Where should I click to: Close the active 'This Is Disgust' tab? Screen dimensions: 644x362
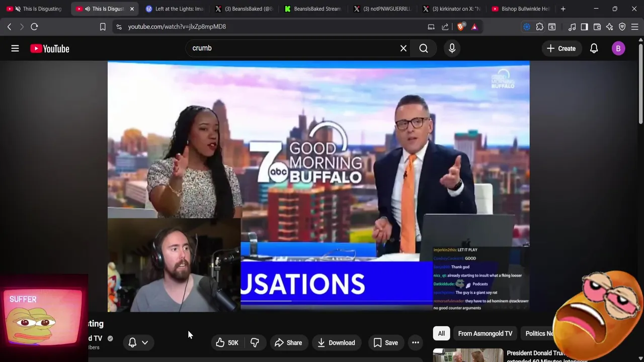[132, 9]
